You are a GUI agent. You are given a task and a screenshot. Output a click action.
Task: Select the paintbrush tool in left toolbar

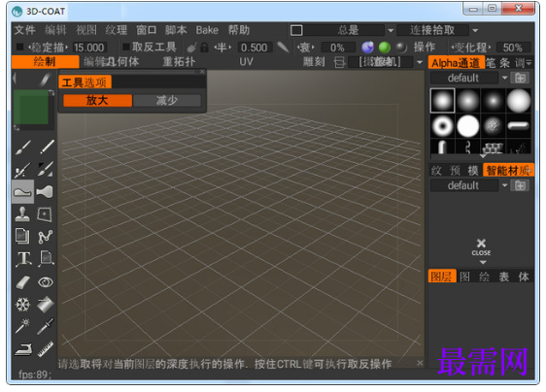click(x=23, y=147)
